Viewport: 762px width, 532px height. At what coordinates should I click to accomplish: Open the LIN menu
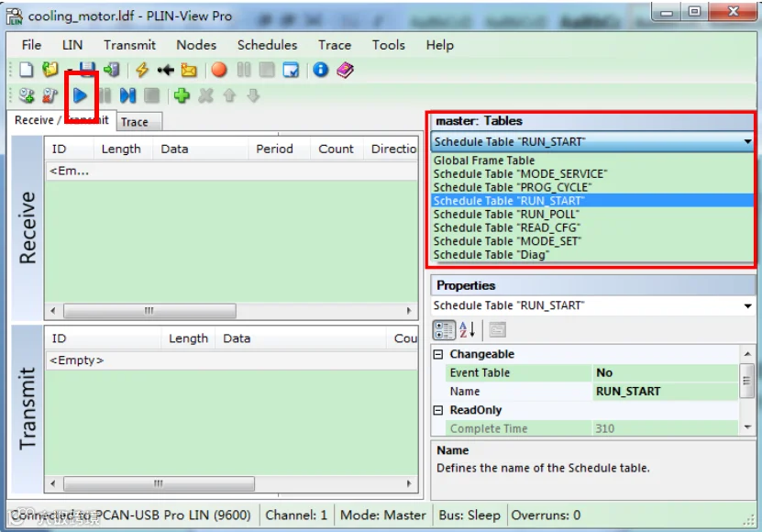72,45
